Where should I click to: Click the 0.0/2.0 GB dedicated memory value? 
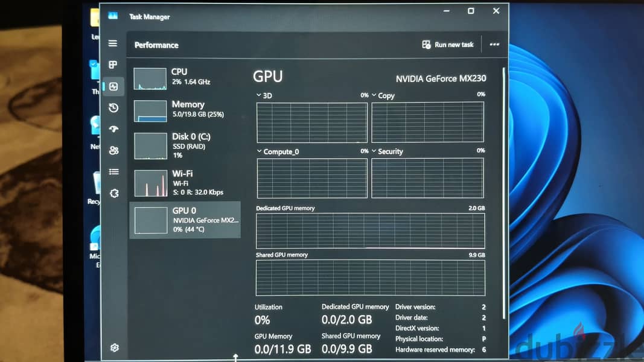pyautogui.click(x=346, y=319)
